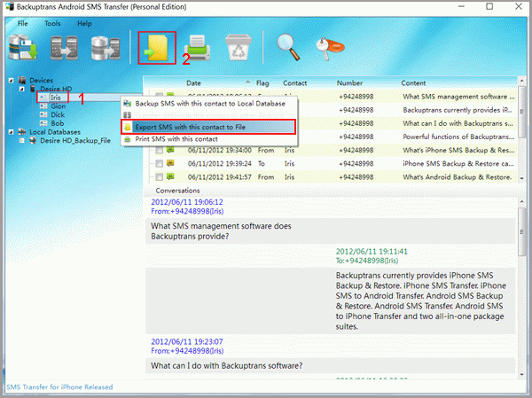Click the Content column header
The image size is (532, 398).
pos(413,83)
